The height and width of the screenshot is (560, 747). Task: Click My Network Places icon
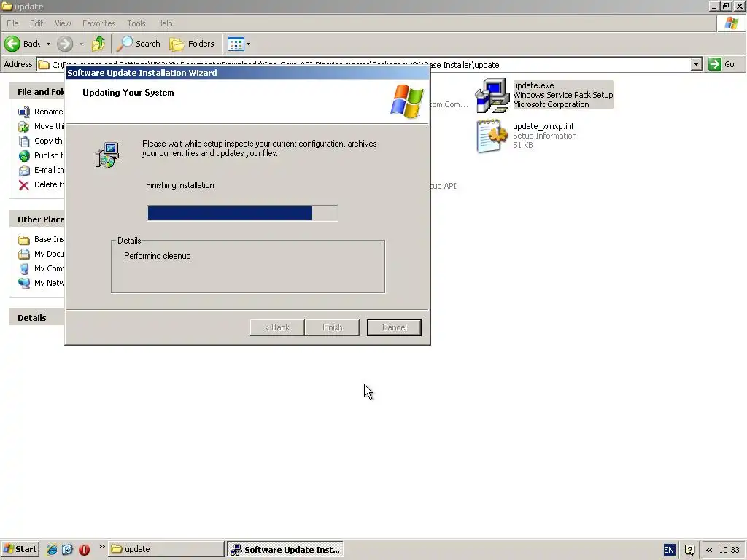point(24,283)
